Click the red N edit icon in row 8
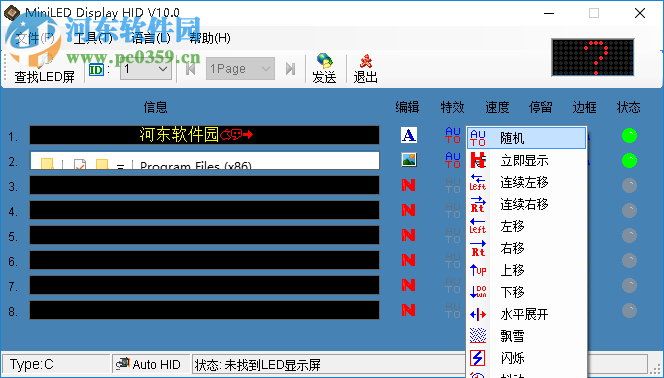The height and width of the screenshot is (378, 664). [408, 310]
